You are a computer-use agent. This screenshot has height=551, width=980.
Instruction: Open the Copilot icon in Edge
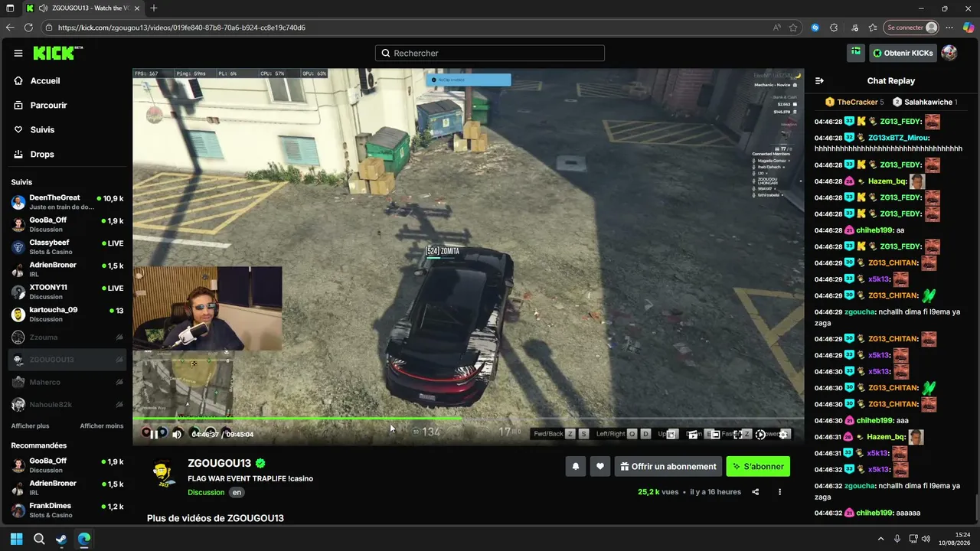click(969, 28)
